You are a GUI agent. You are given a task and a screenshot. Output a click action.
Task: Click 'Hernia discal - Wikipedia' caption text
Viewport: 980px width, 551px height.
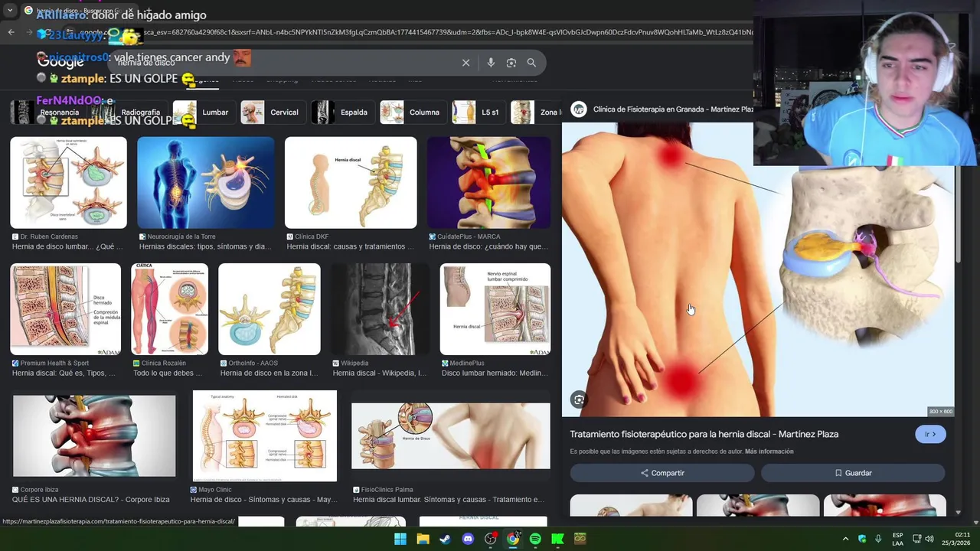pos(379,373)
